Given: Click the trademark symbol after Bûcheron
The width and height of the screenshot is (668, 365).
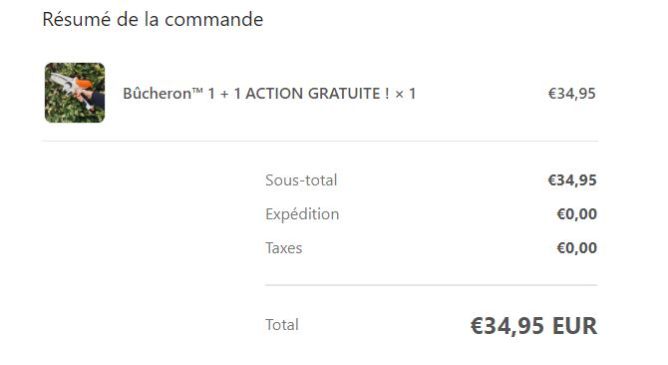Looking at the screenshot, I should [x=197, y=91].
